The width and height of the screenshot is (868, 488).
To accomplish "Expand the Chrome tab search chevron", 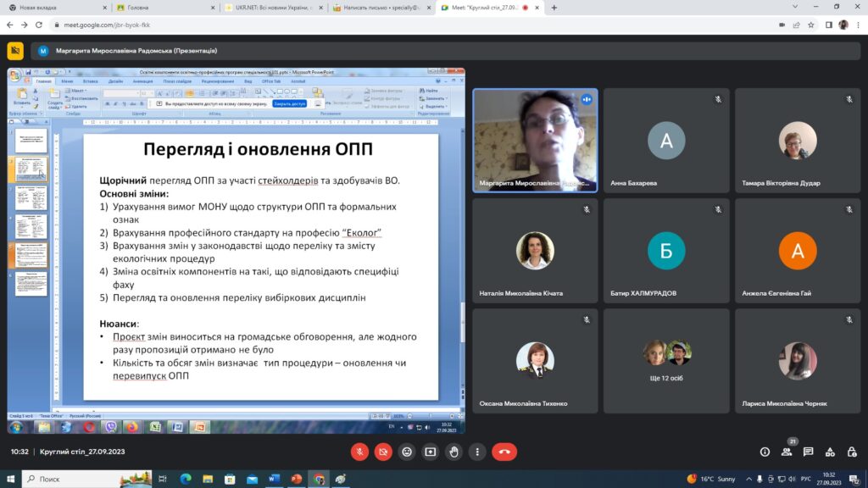I will pyautogui.click(x=794, y=8).
